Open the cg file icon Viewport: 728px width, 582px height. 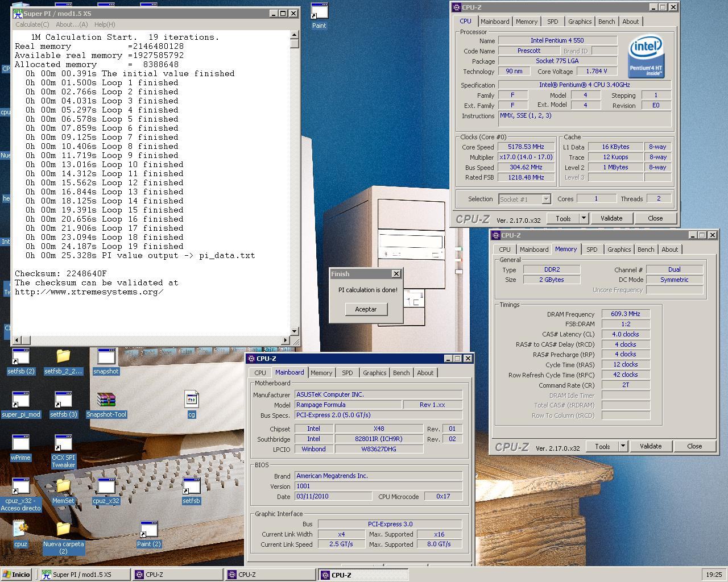coord(192,404)
